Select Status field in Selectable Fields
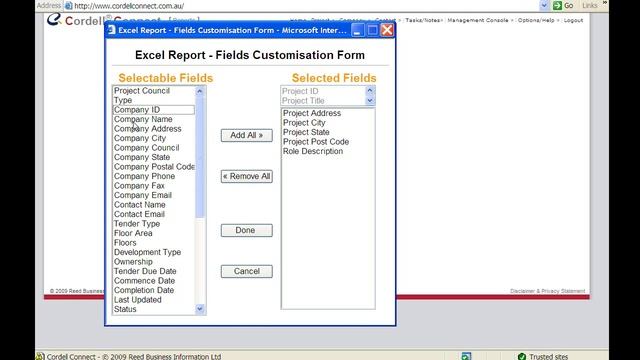This screenshot has height=360, width=640. click(x=154, y=309)
